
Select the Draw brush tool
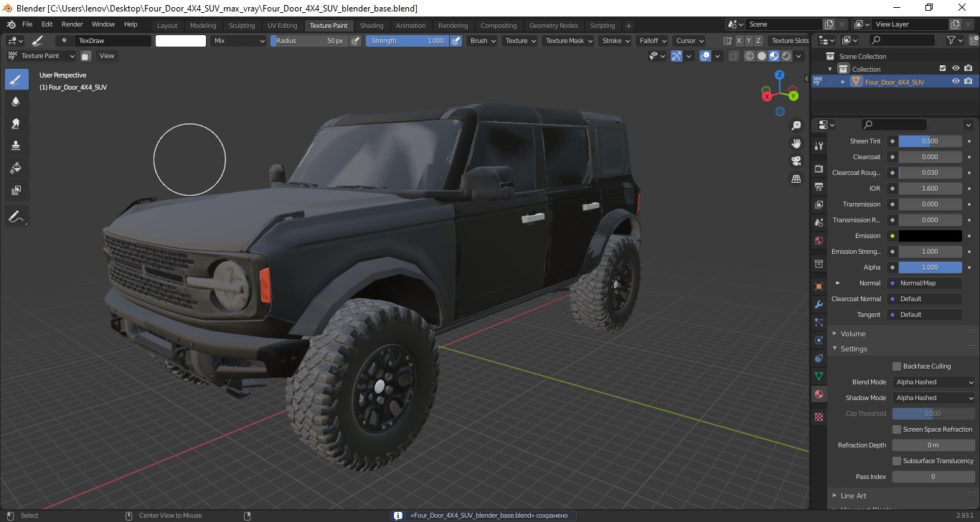[17, 79]
